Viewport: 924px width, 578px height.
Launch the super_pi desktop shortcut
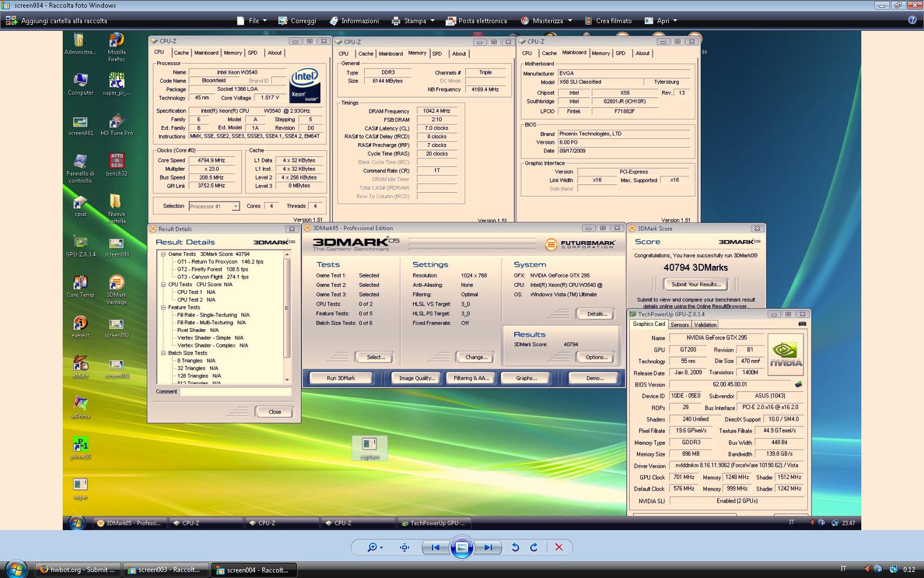(x=117, y=84)
